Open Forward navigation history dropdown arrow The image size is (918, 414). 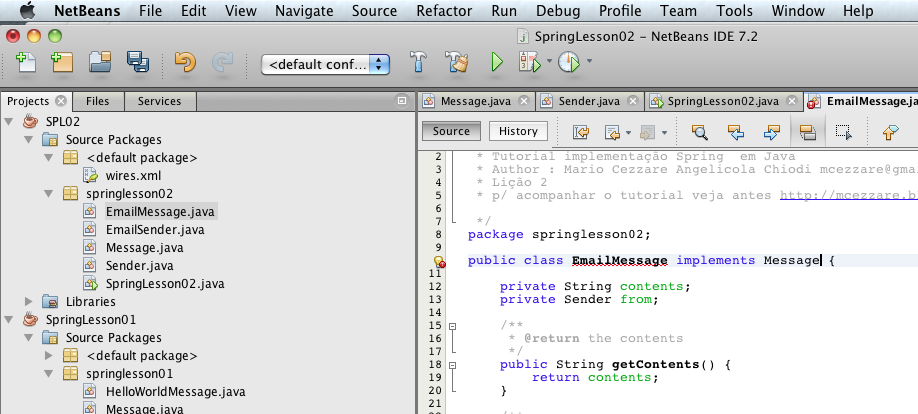coord(664,133)
